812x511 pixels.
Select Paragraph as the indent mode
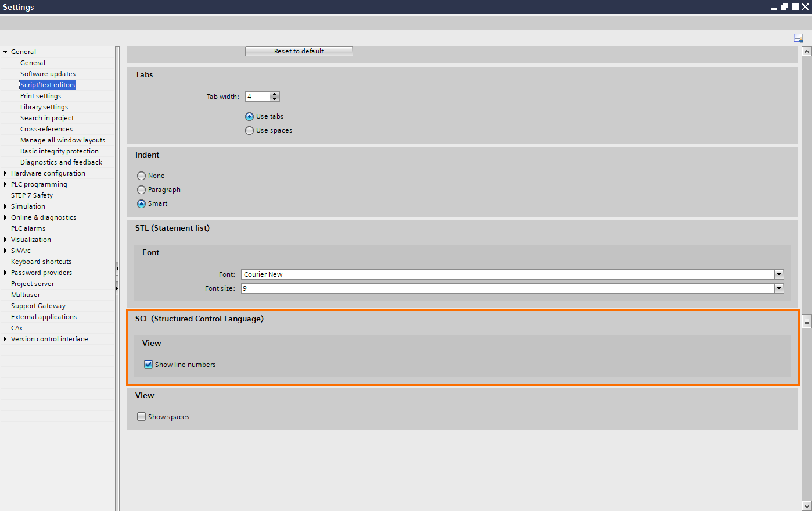click(141, 190)
